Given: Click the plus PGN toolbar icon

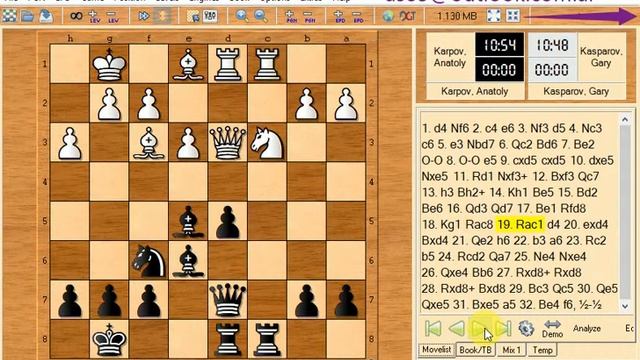Looking at the screenshot, I should (291, 16).
